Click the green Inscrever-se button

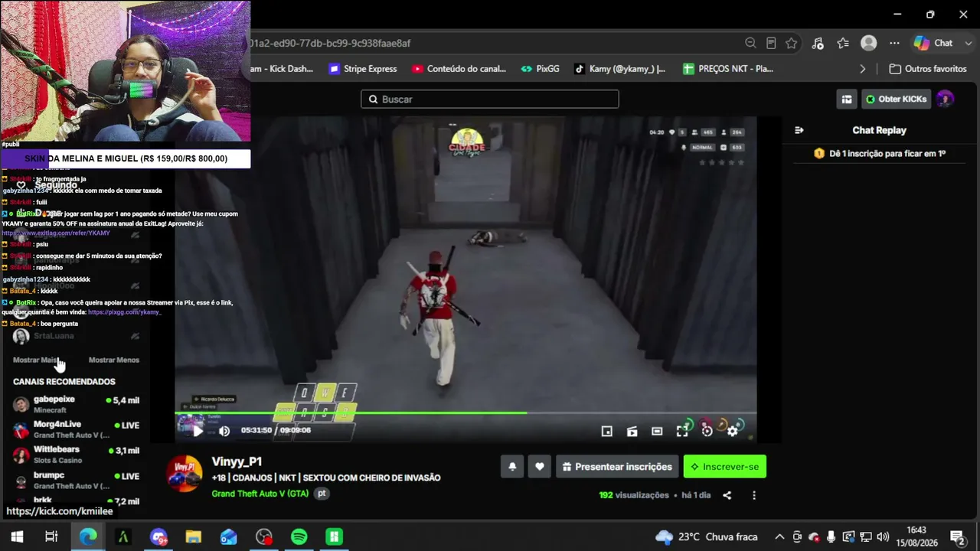[x=724, y=467]
